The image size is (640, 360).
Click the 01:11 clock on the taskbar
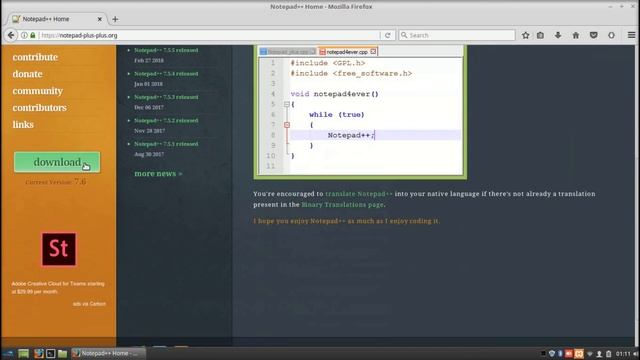tap(623, 354)
